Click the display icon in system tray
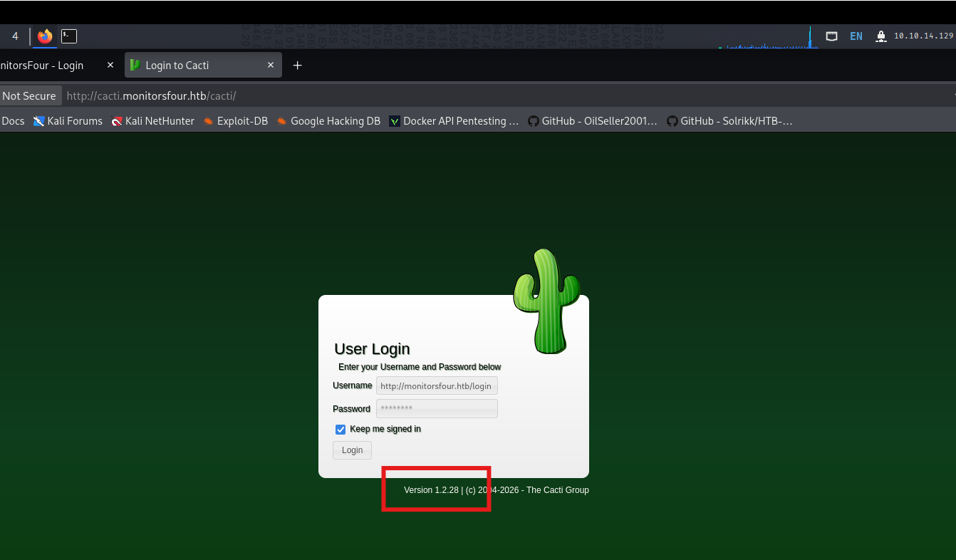956x560 pixels. (831, 36)
